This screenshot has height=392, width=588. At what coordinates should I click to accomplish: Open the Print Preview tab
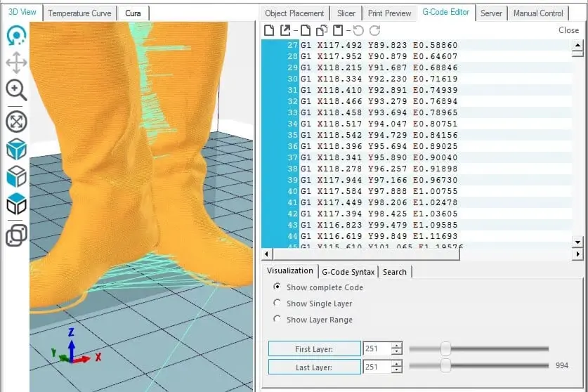[x=389, y=13]
